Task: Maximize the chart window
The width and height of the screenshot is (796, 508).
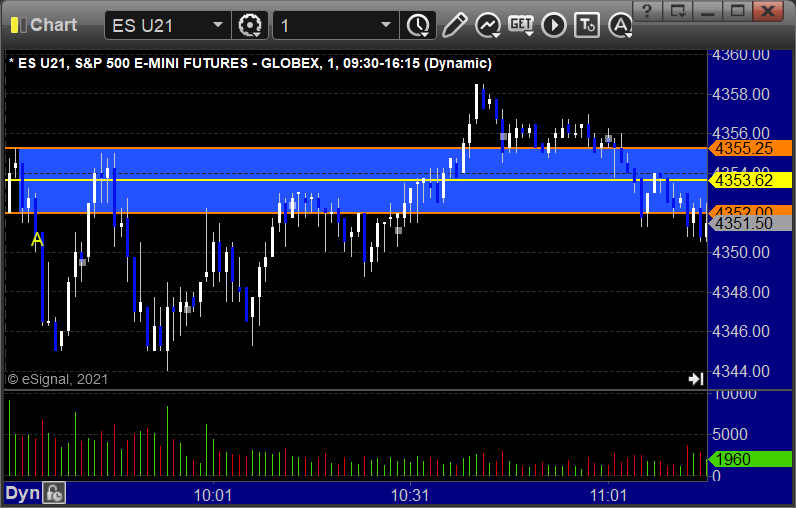Action: (x=738, y=11)
